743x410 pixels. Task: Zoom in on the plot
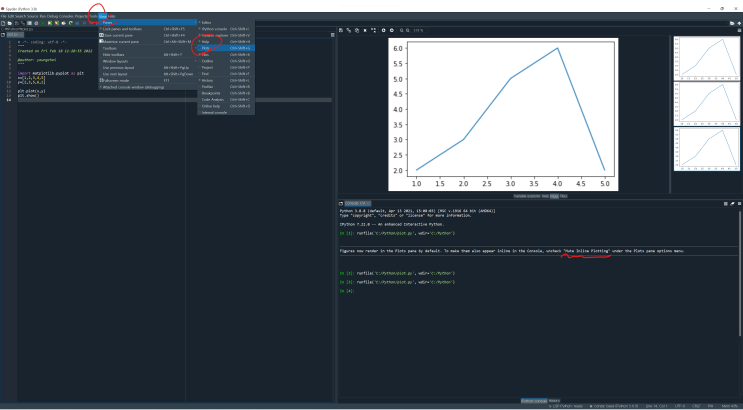point(408,30)
